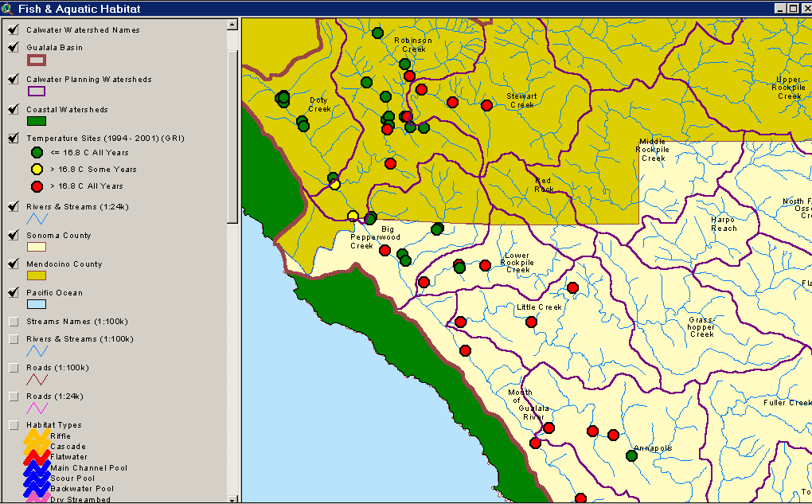Toggle Temperature Sites (1994-2001) layer checkbox

click(x=14, y=139)
